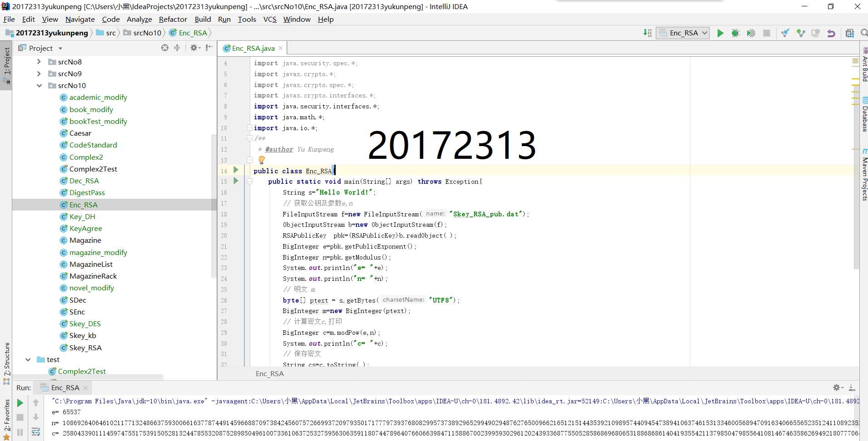This screenshot has height=441, width=868.
Task: Run Enc_RSA with coverage icon
Action: coord(751,33)
